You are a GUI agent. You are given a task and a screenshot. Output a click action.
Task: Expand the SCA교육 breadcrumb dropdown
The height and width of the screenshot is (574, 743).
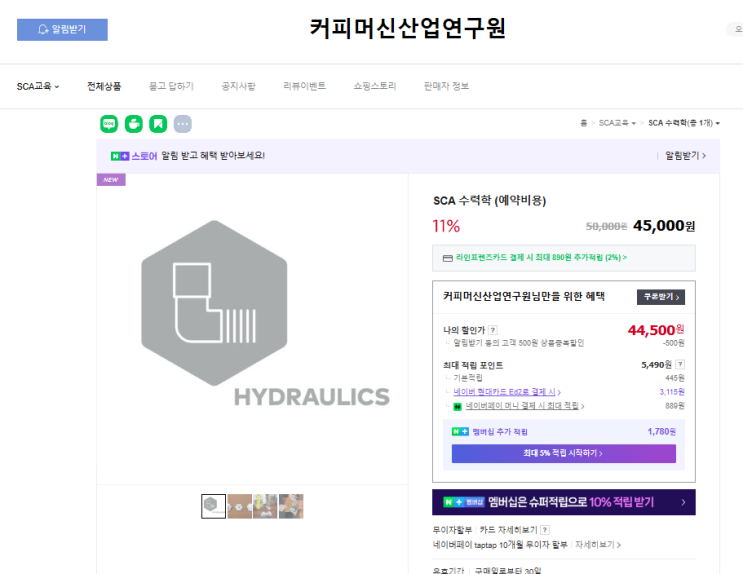pos(617,123)
